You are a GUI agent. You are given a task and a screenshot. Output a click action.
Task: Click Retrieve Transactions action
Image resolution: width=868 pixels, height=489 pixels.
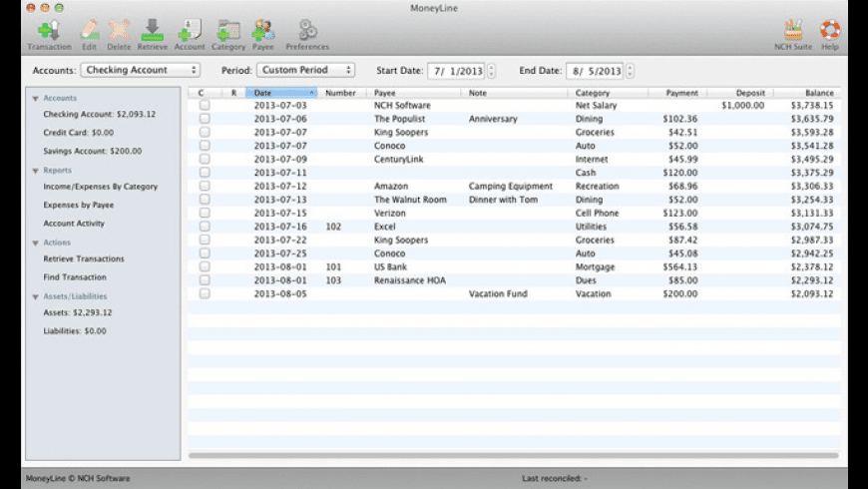tap(84, 258)
